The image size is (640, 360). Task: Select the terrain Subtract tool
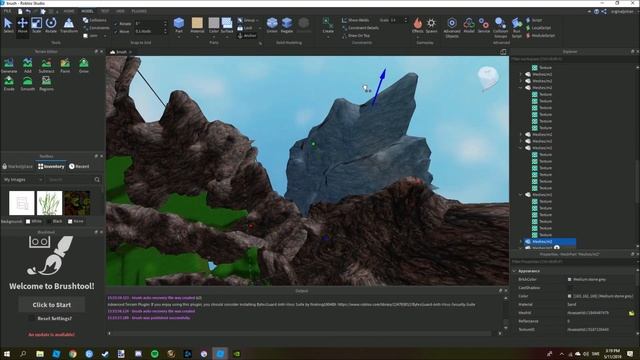[46, 65]
